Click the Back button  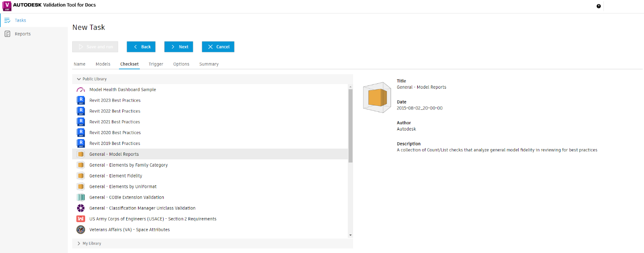[141, 47]
